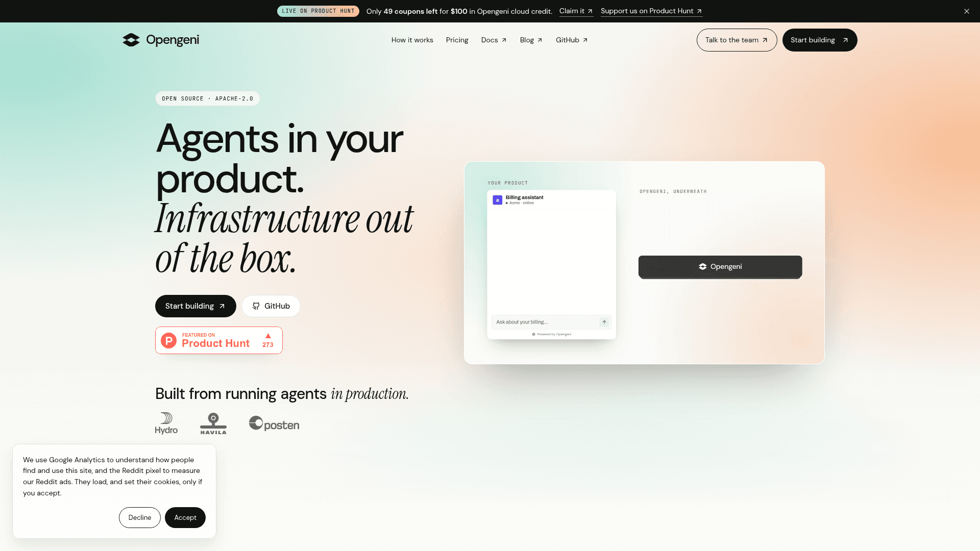Click the Havila company logo
980x551 pixels.
[x=213, y=423]
